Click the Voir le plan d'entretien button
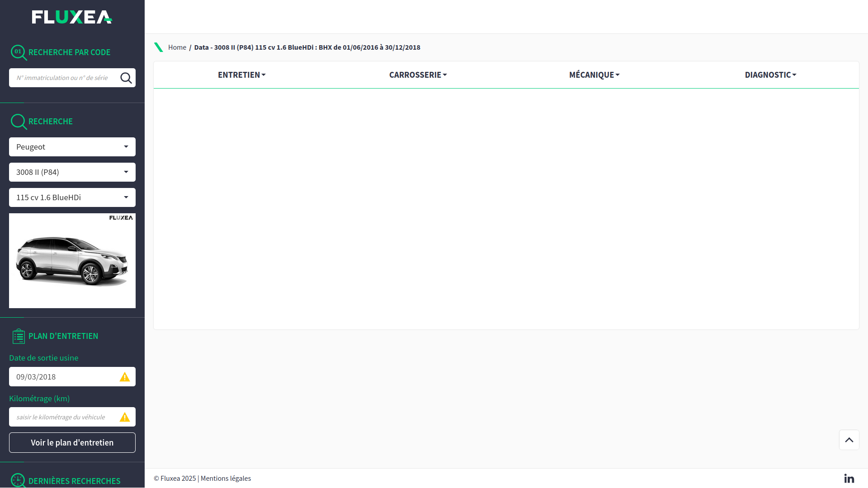Viewport: 868px width, 488px height. (72, 442)
